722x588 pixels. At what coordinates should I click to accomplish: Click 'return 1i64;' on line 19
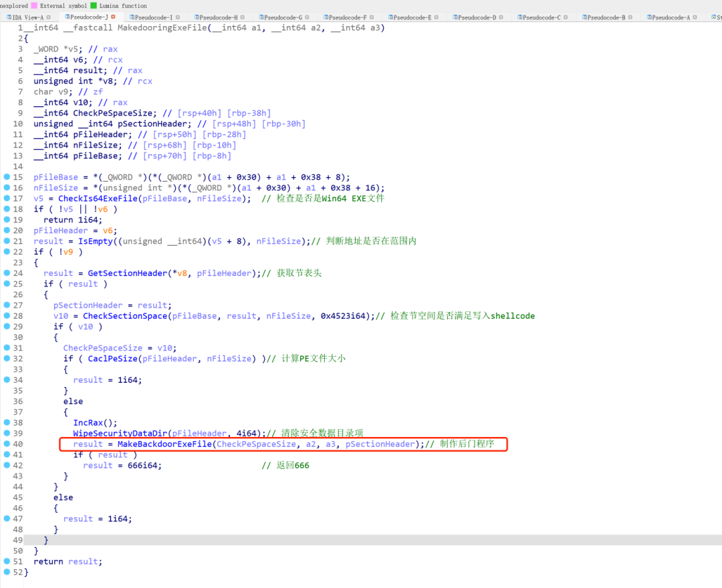pos(73,220)
